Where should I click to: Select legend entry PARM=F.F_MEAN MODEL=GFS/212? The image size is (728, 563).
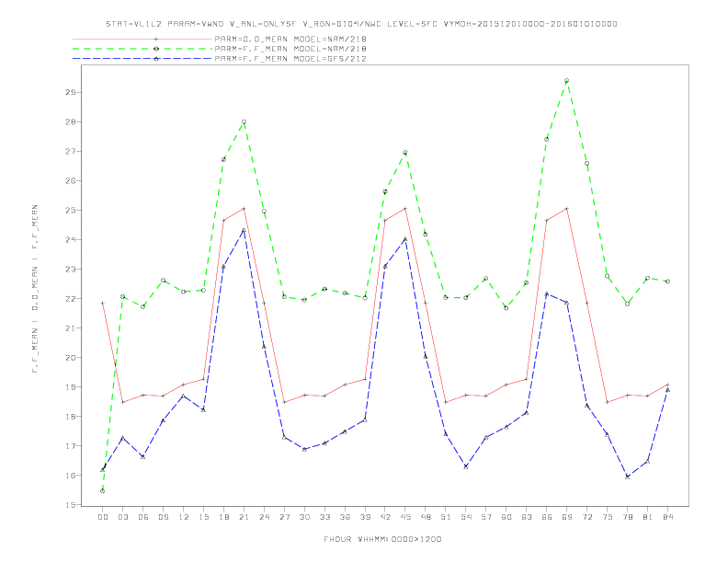290,59
